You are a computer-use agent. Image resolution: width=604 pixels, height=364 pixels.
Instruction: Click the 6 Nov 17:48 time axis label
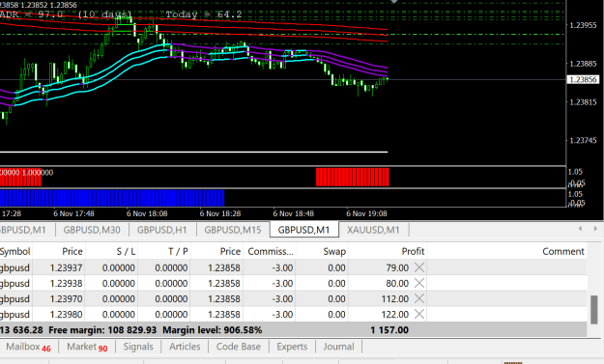[x=73, y=213]
